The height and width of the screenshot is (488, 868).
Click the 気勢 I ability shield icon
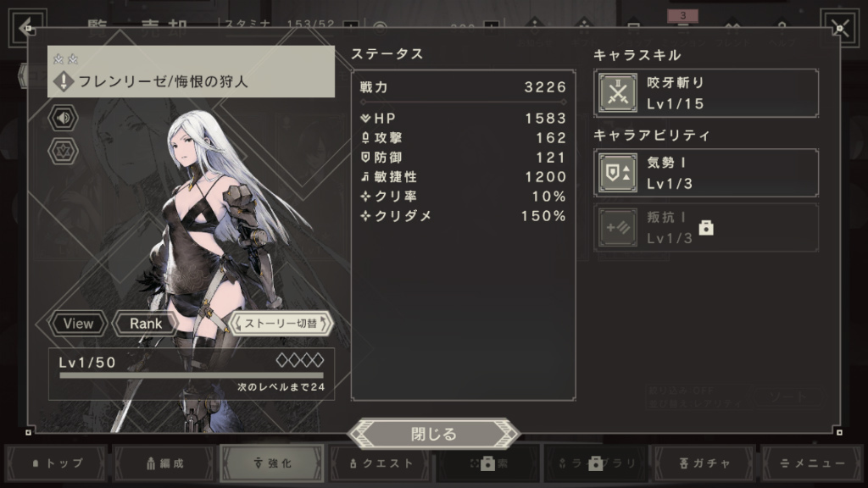tap(618, 173)
